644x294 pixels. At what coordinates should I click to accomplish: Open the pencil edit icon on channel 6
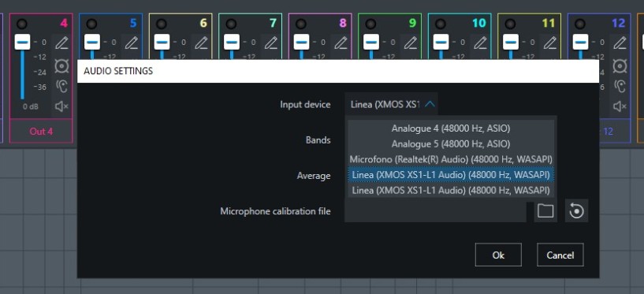[x=201, y=43]
